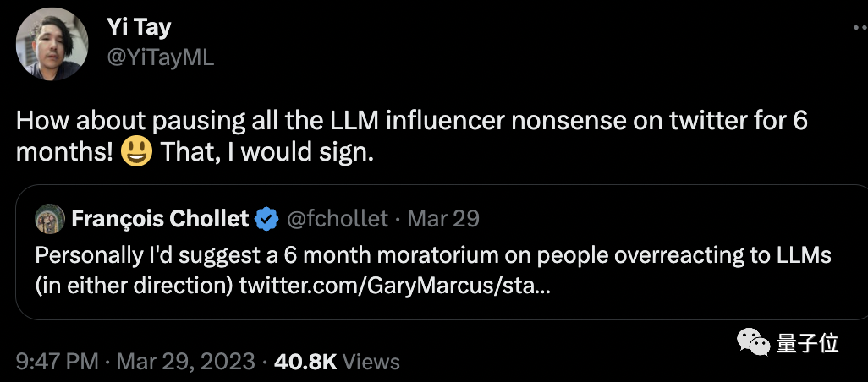Click "(in either direction)" in quoted tweet

click(134, 286)
